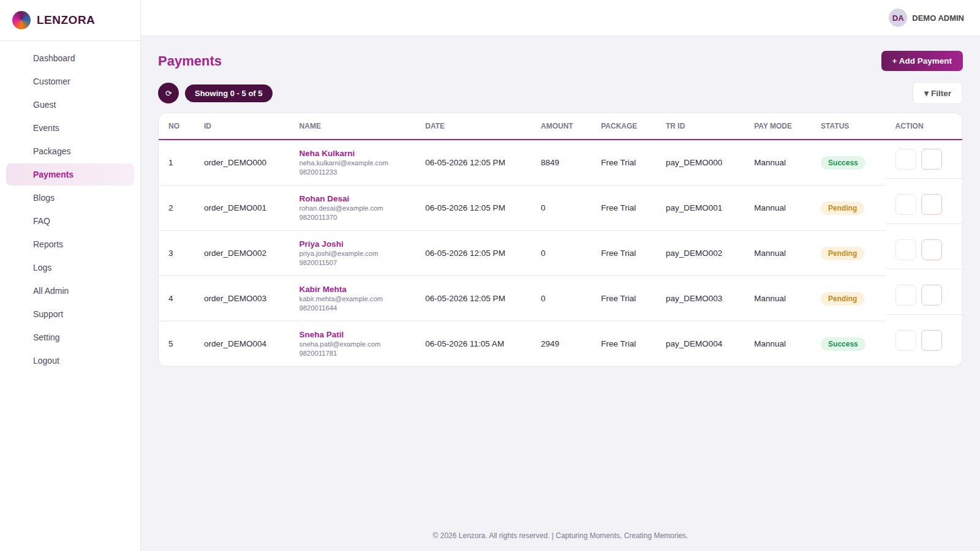Click the grey-bordered action button in Rohan Desai's row

[906, 204]
